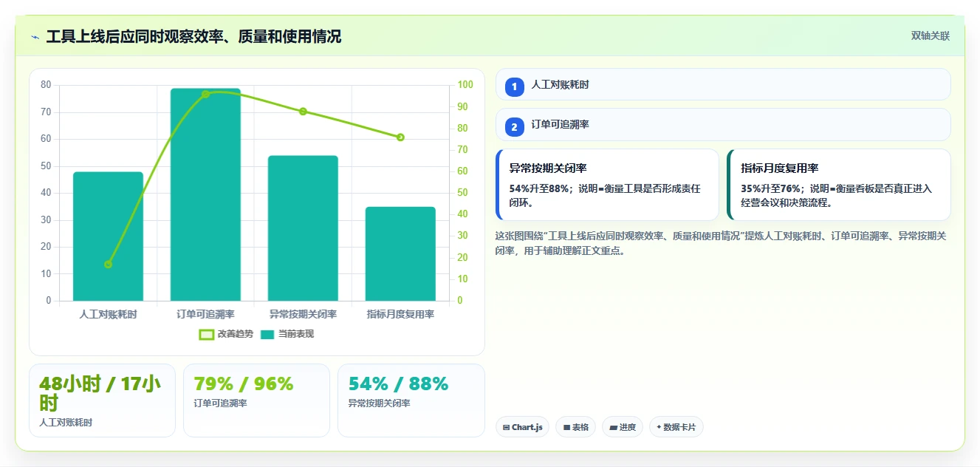Toggle the 改善趋势 legend item
The image size is (980, 467).
[x=226, y=334]
